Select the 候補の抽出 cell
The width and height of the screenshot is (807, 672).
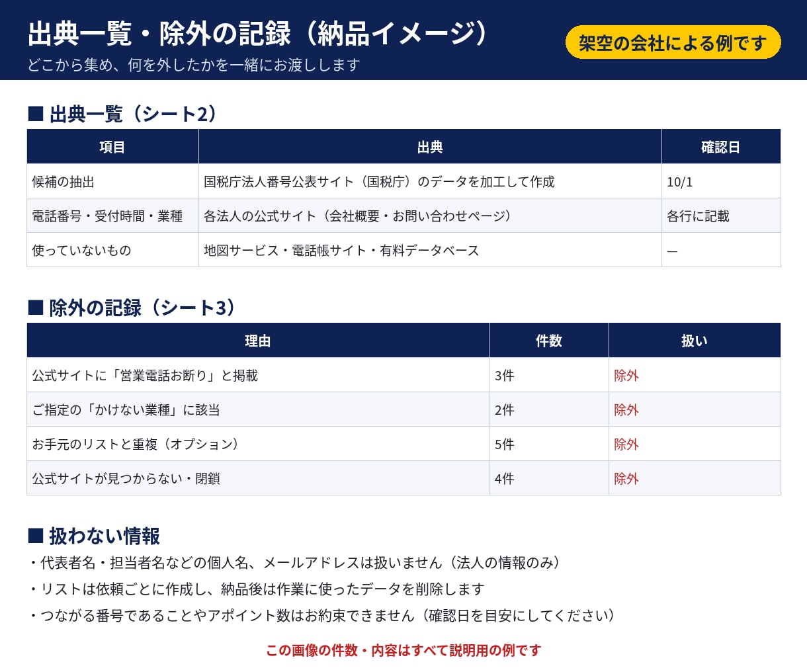point(112,181)
